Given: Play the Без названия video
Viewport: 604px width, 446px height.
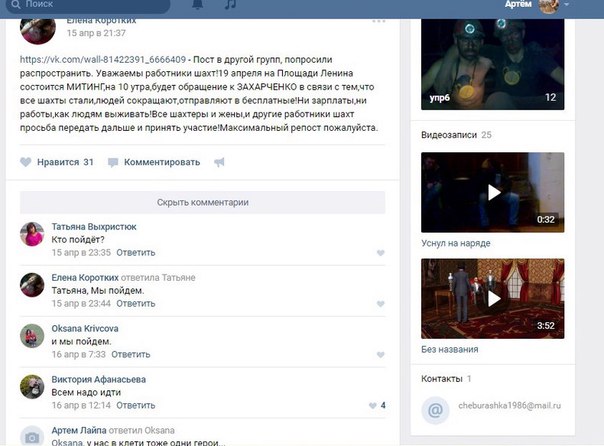Looking at the screenshot, I should pos(493,298).
